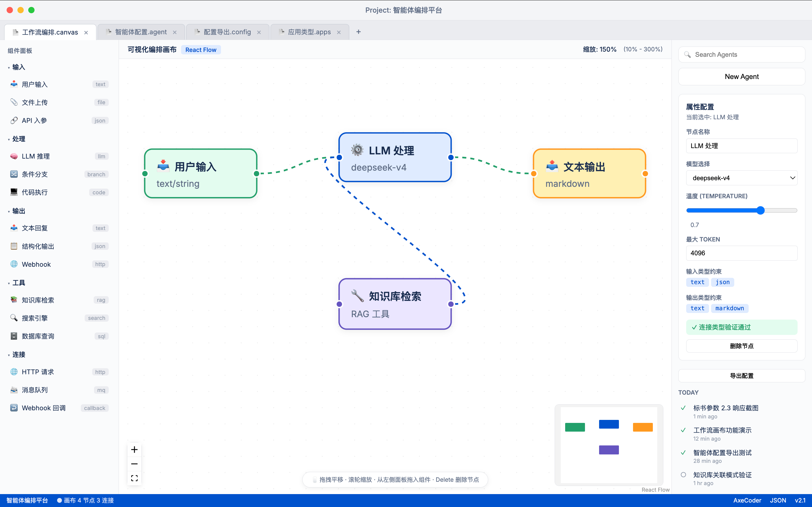Click the 数据库查询 database icon

(x=14, y=336)
